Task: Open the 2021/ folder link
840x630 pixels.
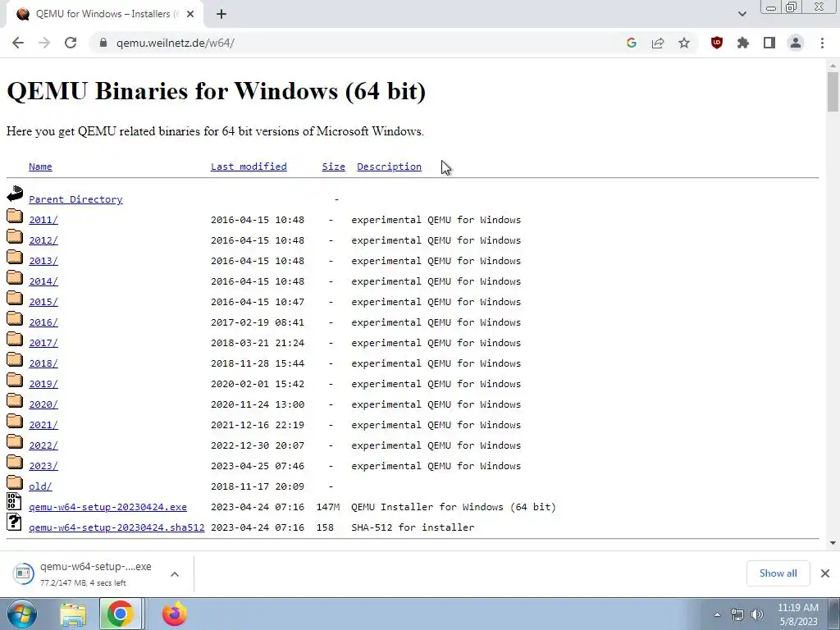Action: coord(43,425)
